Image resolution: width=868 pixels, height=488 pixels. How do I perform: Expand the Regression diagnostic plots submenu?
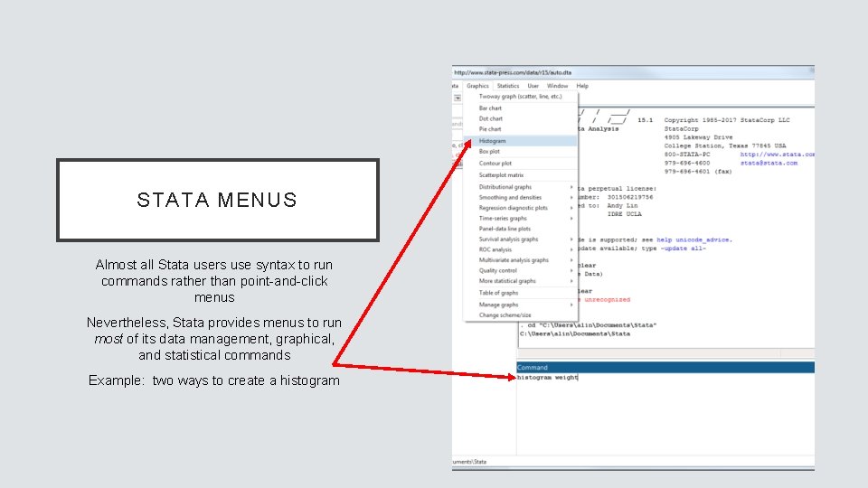pos(520,208)
